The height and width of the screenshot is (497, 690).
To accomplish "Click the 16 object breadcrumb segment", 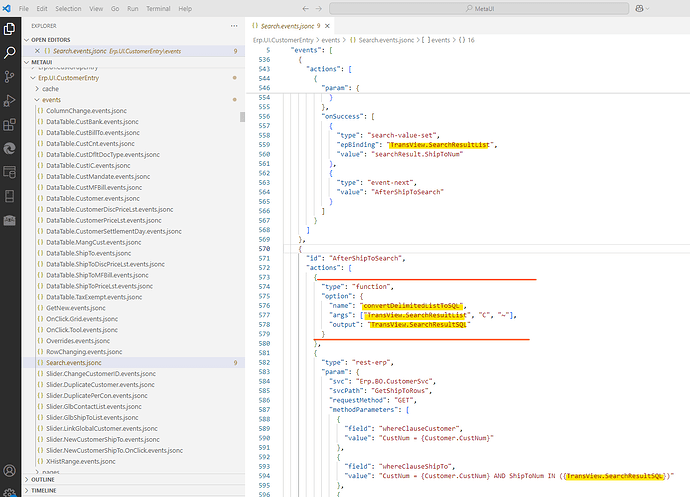I will 467,40.
